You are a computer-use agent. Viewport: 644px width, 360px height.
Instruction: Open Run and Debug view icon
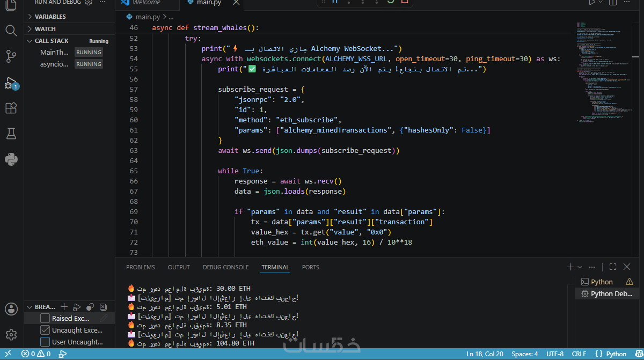pyautogui.click(x=11, y=83)
